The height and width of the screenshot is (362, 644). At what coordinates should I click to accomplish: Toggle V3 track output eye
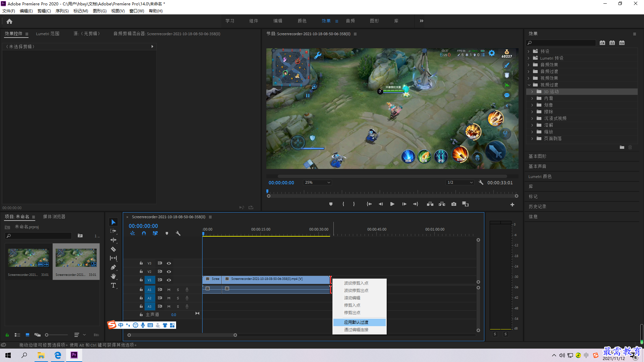click(x=169, y=263)
